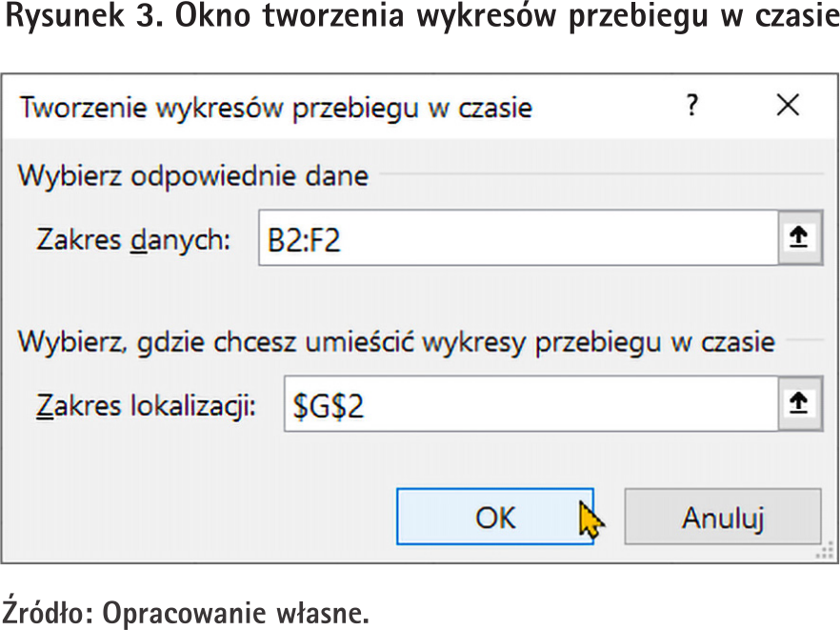The height and width of the screenshot is (630, 840).
Task: Click empty space right of B2:F2 value
Action: (x=557, y=237)
